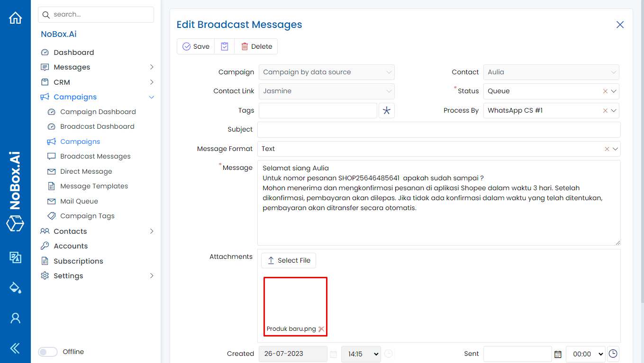Open the user profile icon in the rail
The width and height of the screenshot is (644, 363).
(15, 318)
